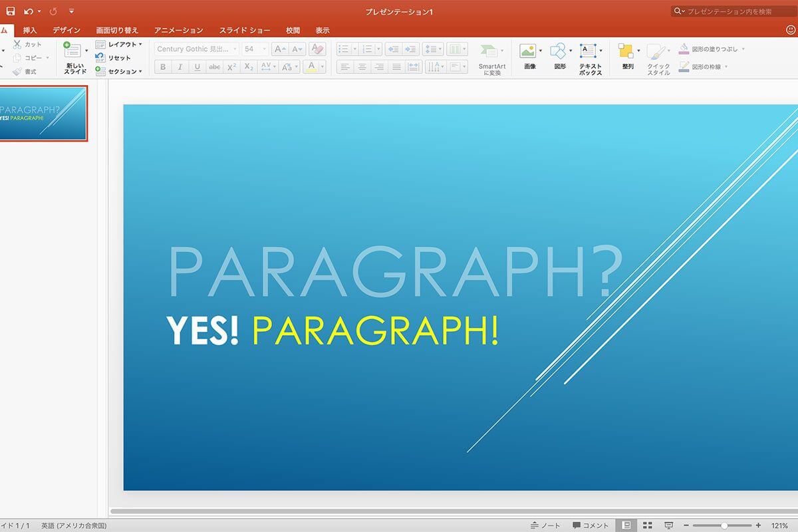Image resolution: width=798 pixels, height=532 pixels.
Task: Open the Layout (レイアウト) dropdown
Action: click(x=119, y=45)
